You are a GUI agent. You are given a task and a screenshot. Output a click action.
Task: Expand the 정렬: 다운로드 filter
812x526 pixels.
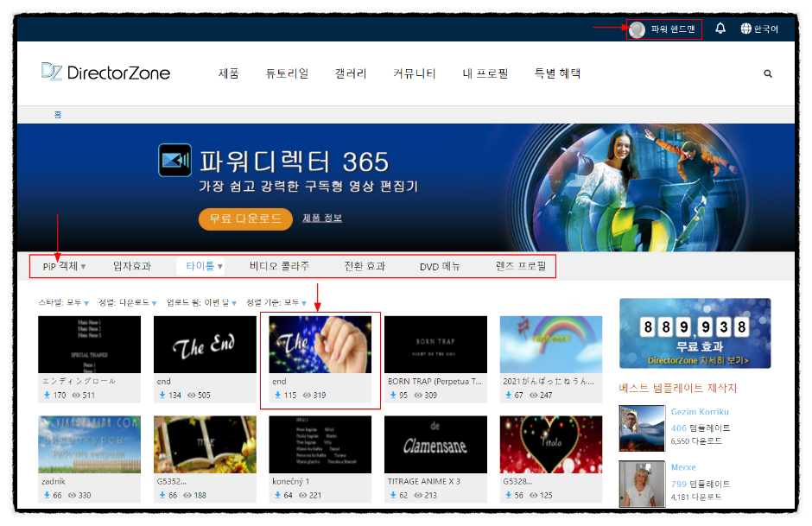point(128,302)
